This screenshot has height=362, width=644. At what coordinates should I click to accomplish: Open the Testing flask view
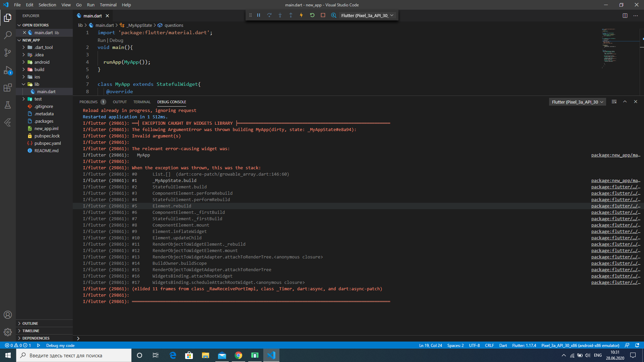8,105
